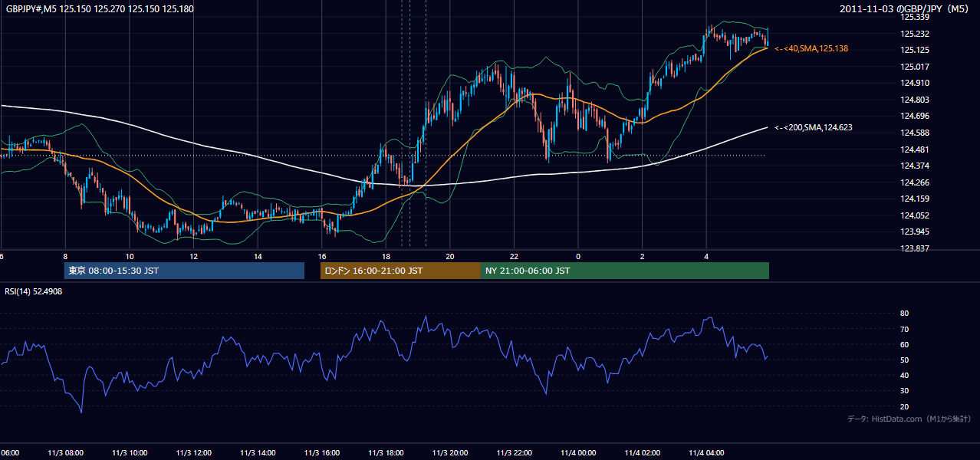This screenshot has width=980, height=460.
Task: Click price axis label 123.837
Action: 915,248
